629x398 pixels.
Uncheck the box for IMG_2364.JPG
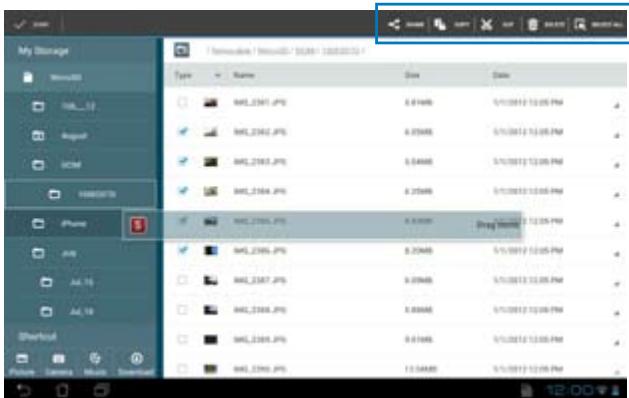tap(183, 191)
